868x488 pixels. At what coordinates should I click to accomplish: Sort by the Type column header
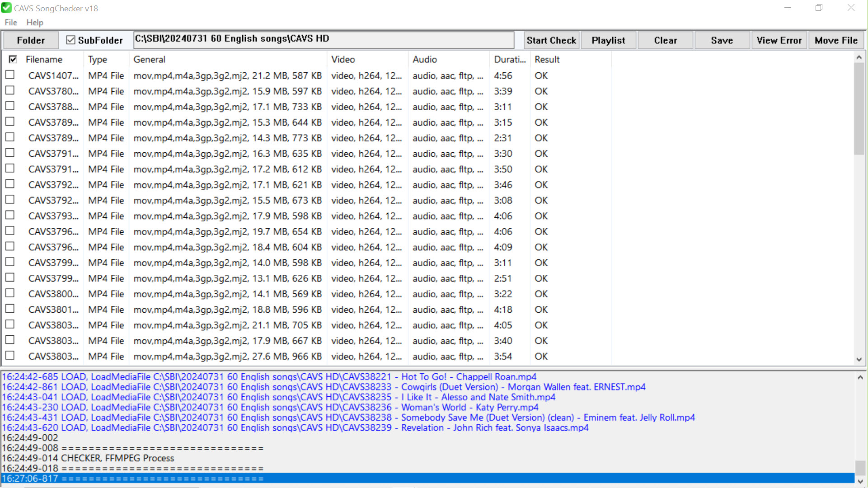click(x=98, y=59)
